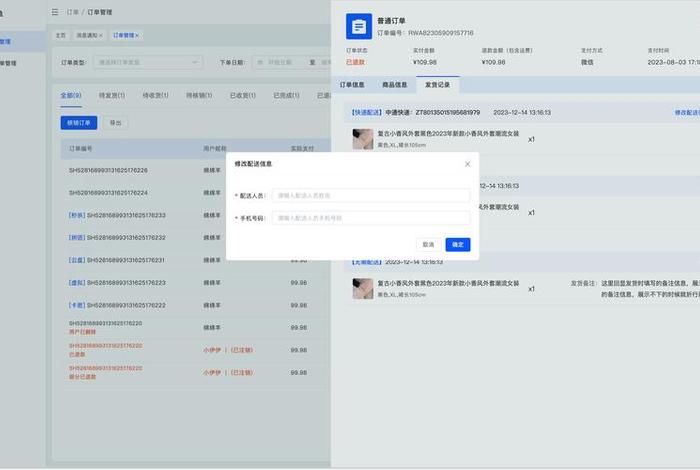Screen dimensions: 700x470
Task: Confirm the dialog with the blue 确定 button
Action: (x=458, y=245)
